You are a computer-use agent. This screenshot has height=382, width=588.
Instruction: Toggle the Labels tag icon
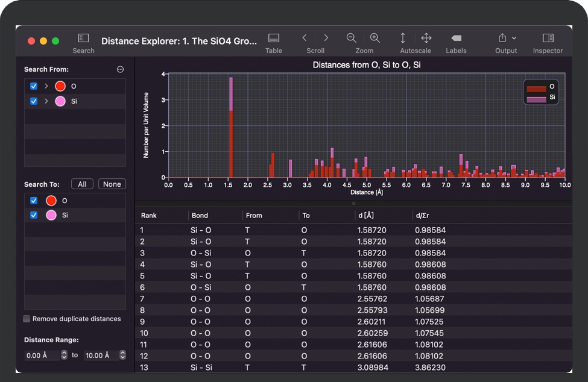pyautogui.click(x=456, y=38)
